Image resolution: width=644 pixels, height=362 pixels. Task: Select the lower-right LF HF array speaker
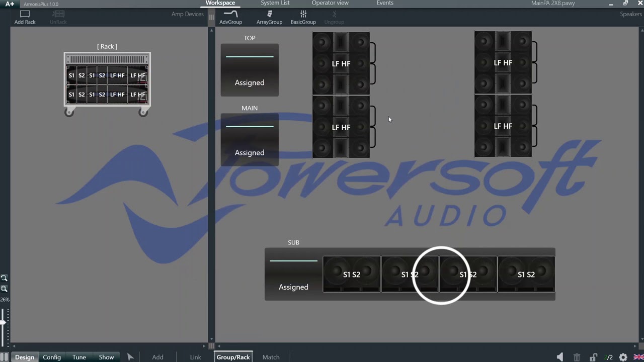click(x=503, y=126)
